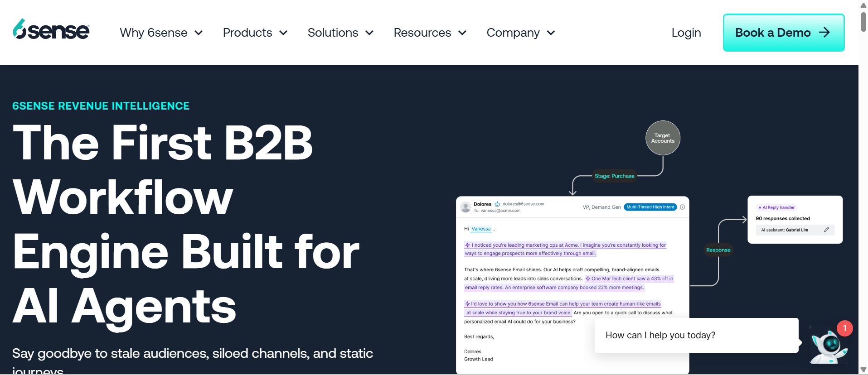Expand the Solutions dropdown arrow

[x=369, y=33]
